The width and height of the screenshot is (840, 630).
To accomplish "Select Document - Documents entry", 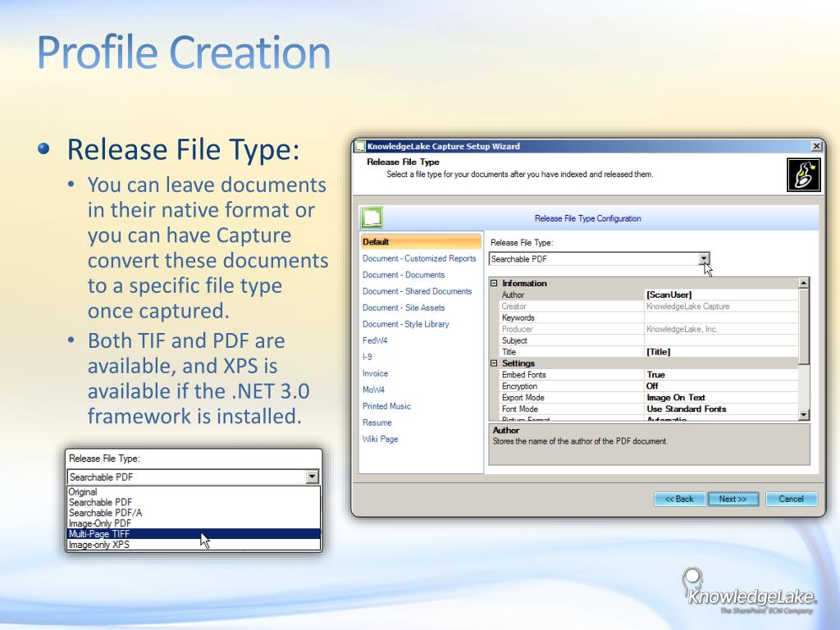I will click(404, 275).
